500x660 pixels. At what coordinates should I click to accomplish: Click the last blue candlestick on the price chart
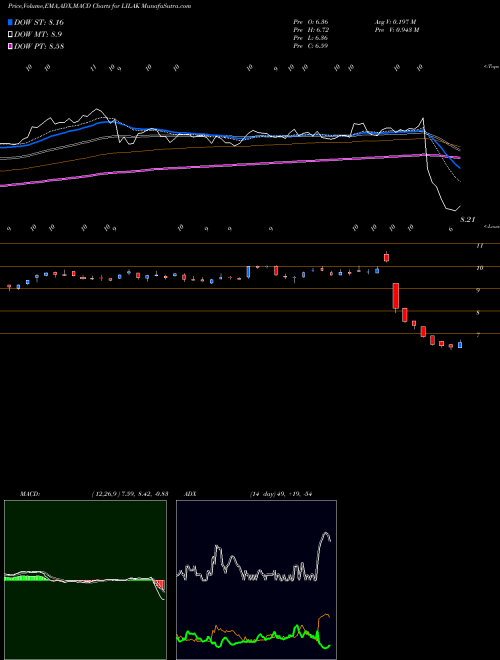[460, 344]
